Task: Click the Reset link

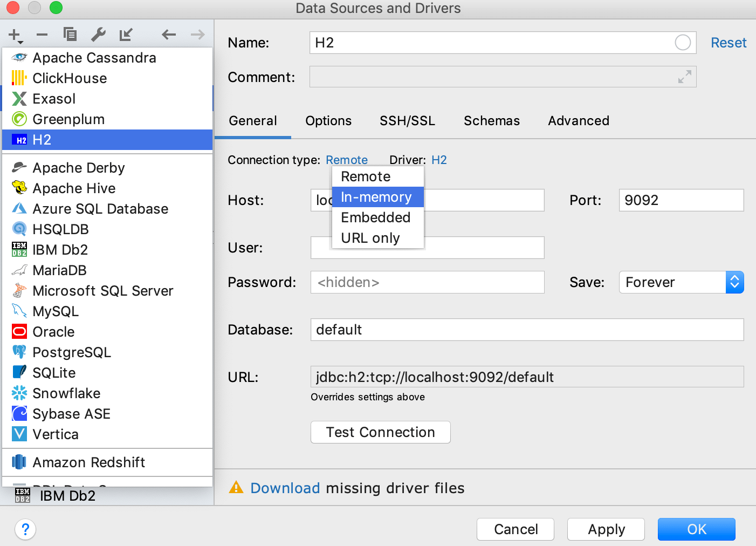Action: [x=728, y=43]
